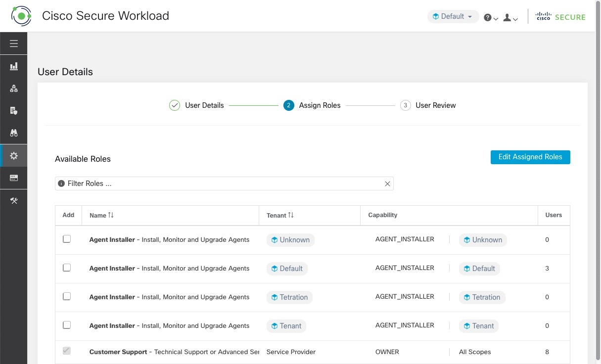The height and width of the screenshot is (364, 601).
Task: Select the settings gear icon in sidebar
Action: pos(13,155)
